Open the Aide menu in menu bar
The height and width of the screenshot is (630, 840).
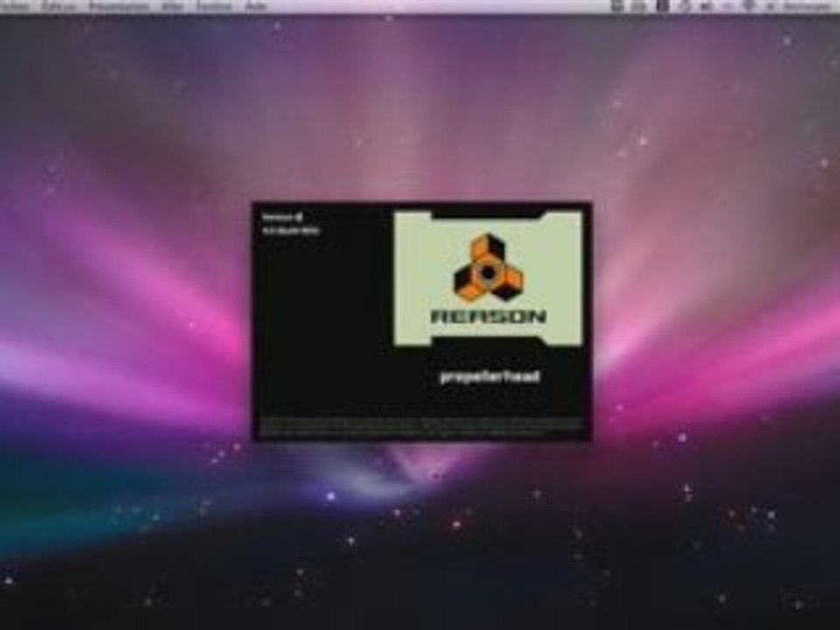[x=255, y=6]
